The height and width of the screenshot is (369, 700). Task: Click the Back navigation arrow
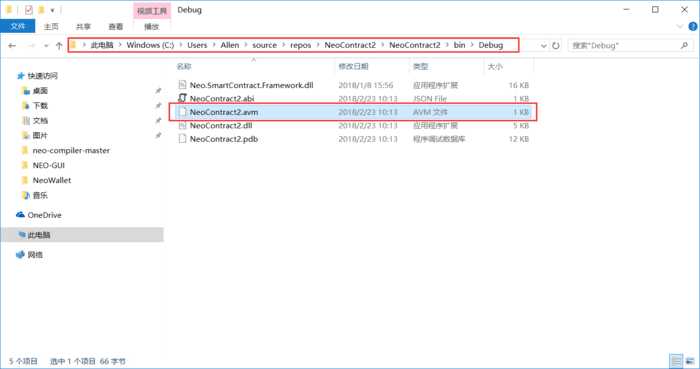point(12,46)
